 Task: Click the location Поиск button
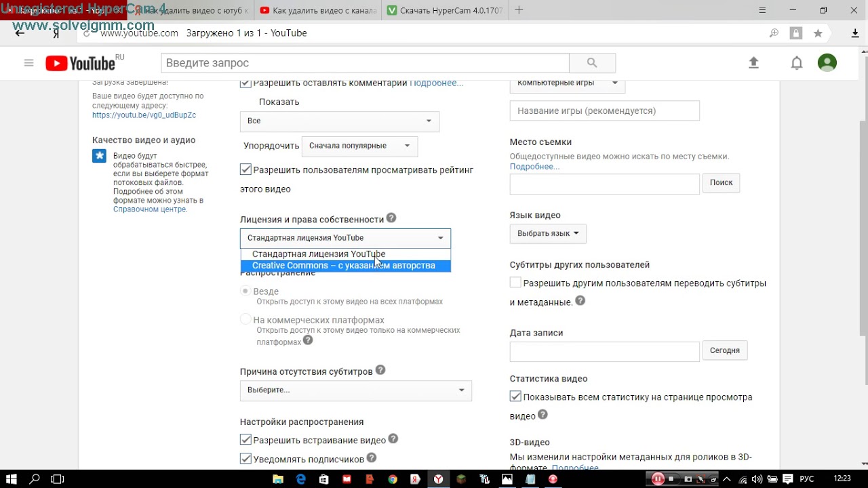coord(721,182)
